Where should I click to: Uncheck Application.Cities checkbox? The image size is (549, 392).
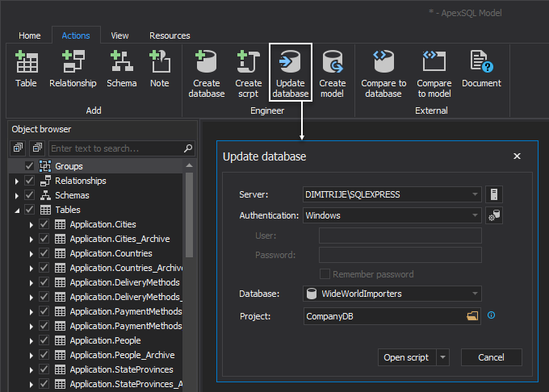click(44, 223)
